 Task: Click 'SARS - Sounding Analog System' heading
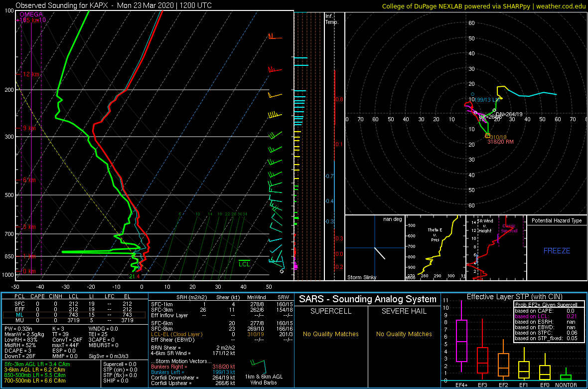368,299
